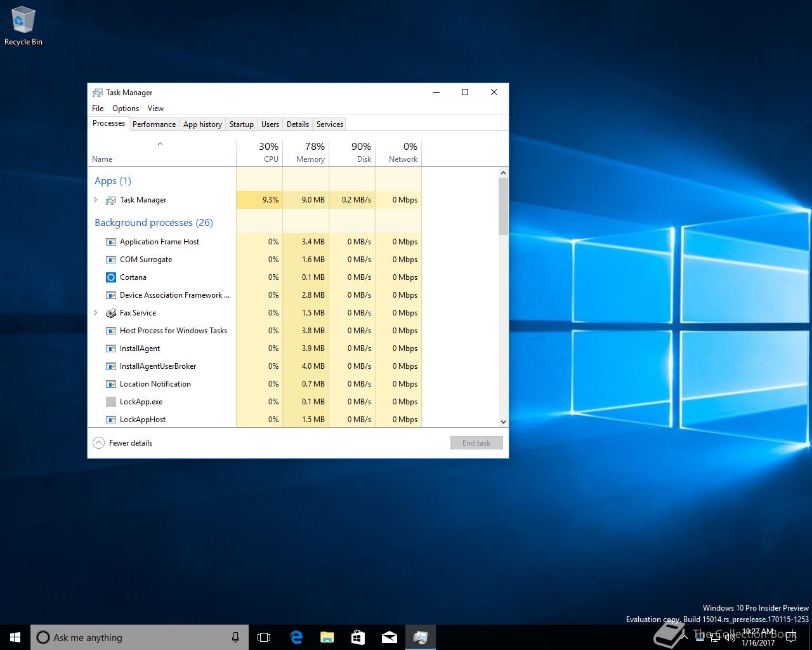Switch to the Performance tab
Viewport: 812px width, 650px height.
(154, 124)
